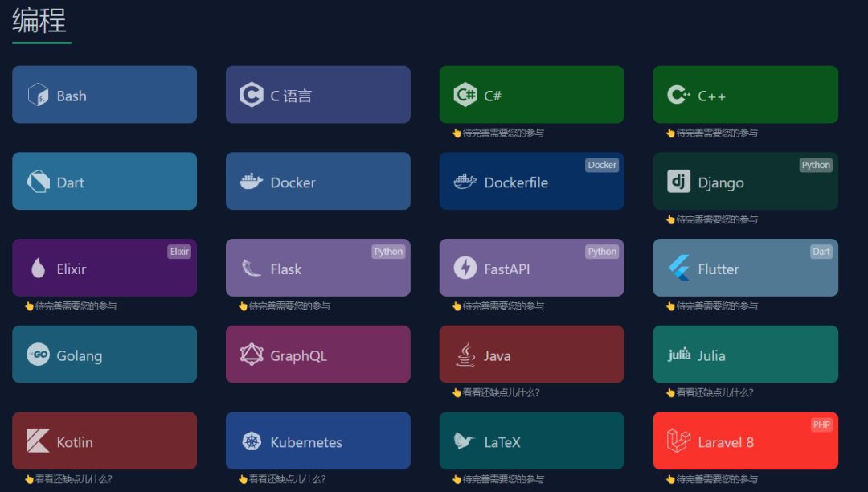Click the Flutter logo icon
Screen dimensions: 868x492
point(678,268)
